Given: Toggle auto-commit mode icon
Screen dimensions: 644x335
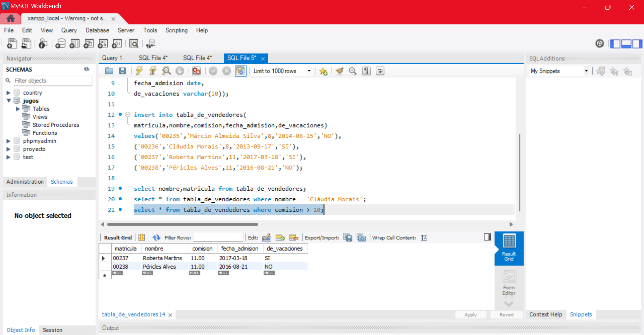Looking at the screenshot, I should point(240,71).
